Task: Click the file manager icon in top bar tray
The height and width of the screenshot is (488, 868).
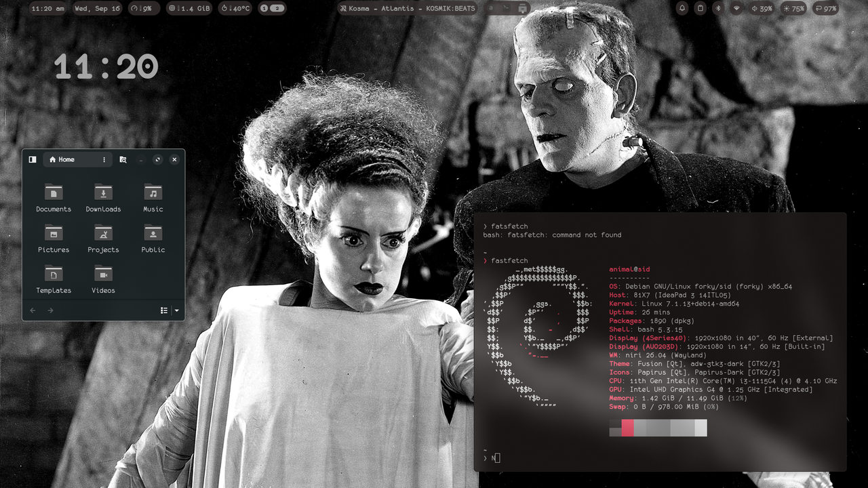Action: coord(521,8)
